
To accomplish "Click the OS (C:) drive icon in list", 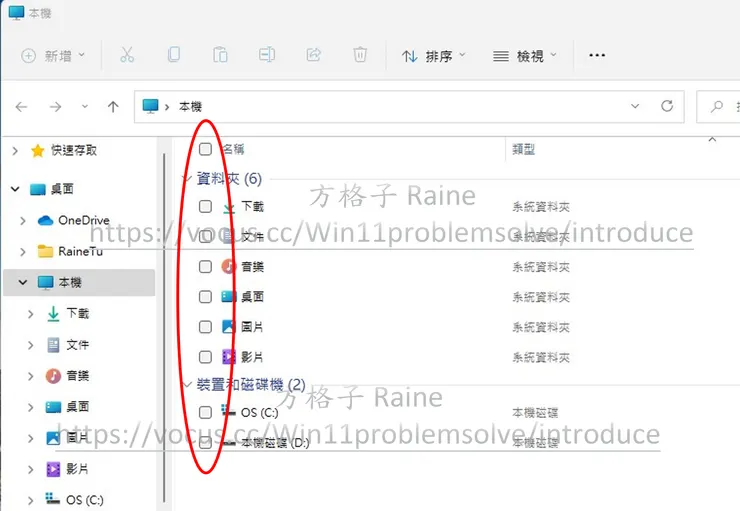I will pos(228,411).
